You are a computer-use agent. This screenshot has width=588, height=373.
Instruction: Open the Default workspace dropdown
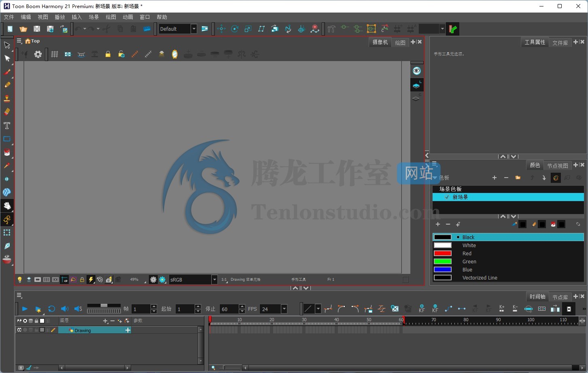[194, 29]
